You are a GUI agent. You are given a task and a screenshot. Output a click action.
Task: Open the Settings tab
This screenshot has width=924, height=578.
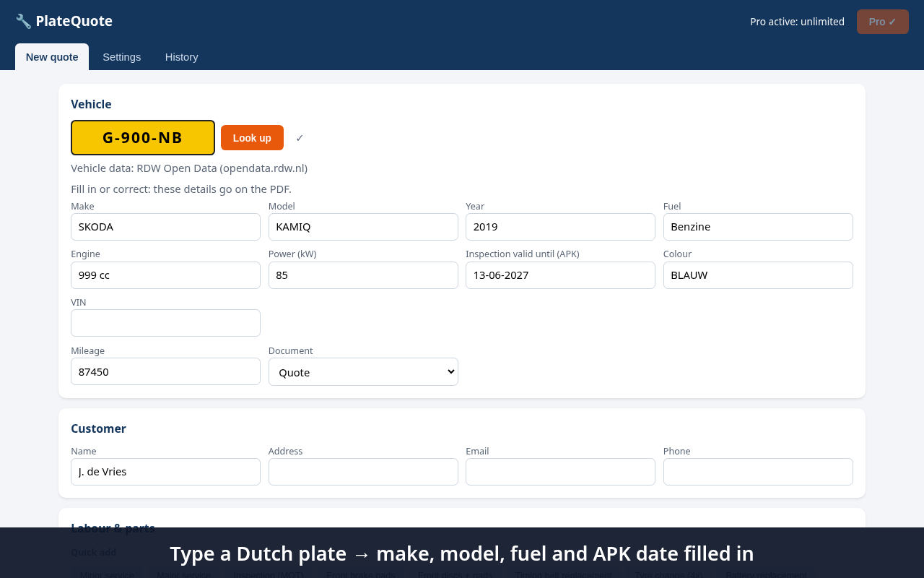click(122, 56)
